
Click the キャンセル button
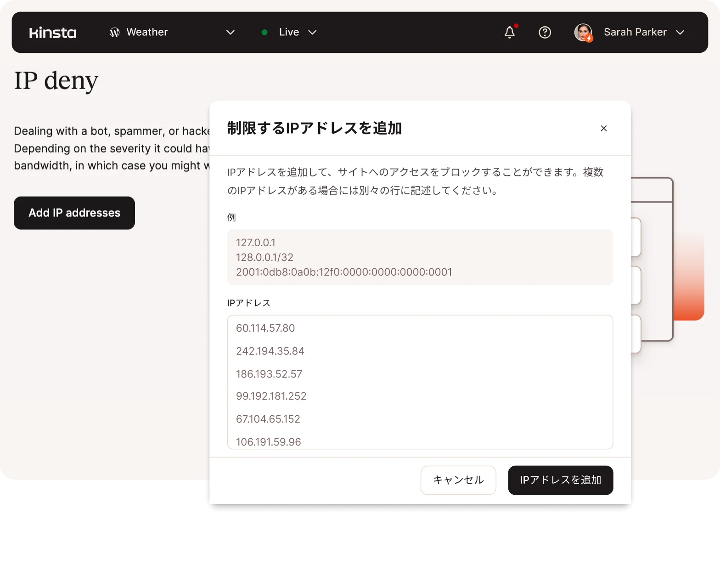pyautogui.click(x=458, y=480)
